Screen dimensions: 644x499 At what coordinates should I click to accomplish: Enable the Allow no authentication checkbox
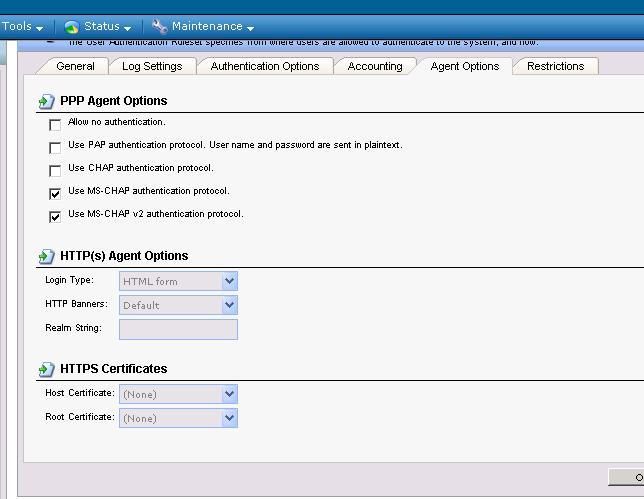pos(55,124)
